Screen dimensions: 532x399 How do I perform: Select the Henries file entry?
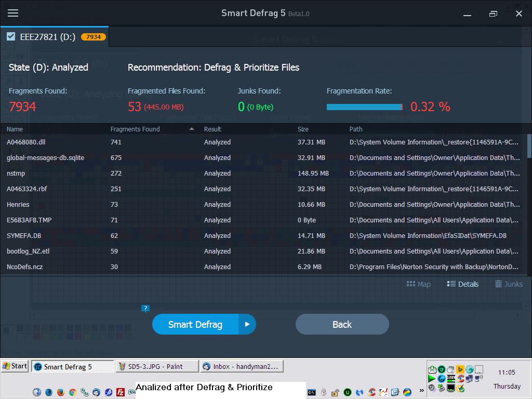(263, 205)
